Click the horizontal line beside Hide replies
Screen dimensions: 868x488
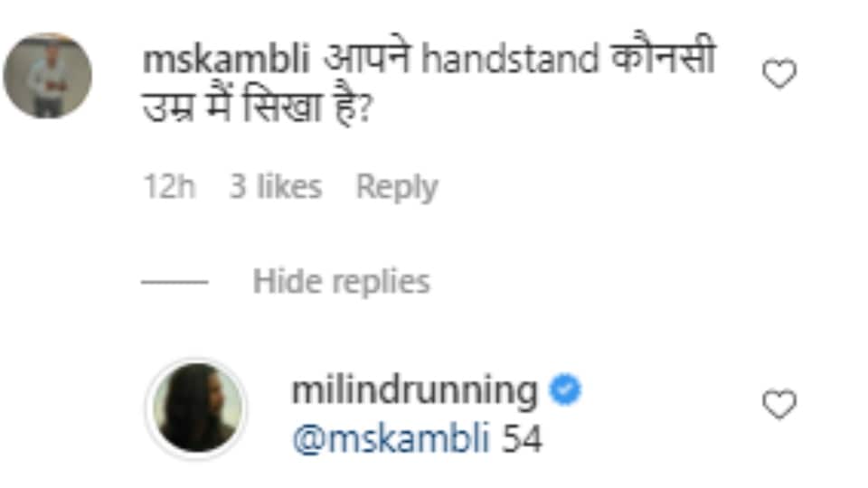175,282
